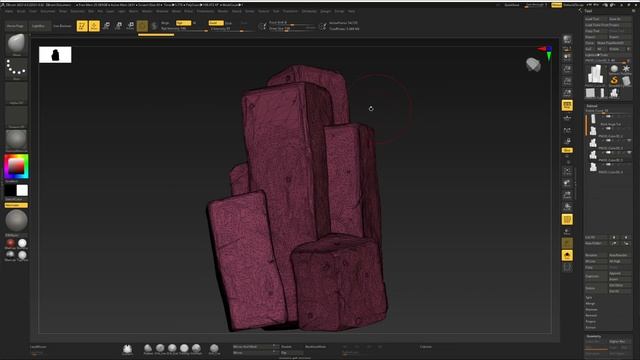Toggle the highlighted Solo shelf button
Viewport: 640px width, 360px height.
[x=567, y=256]
